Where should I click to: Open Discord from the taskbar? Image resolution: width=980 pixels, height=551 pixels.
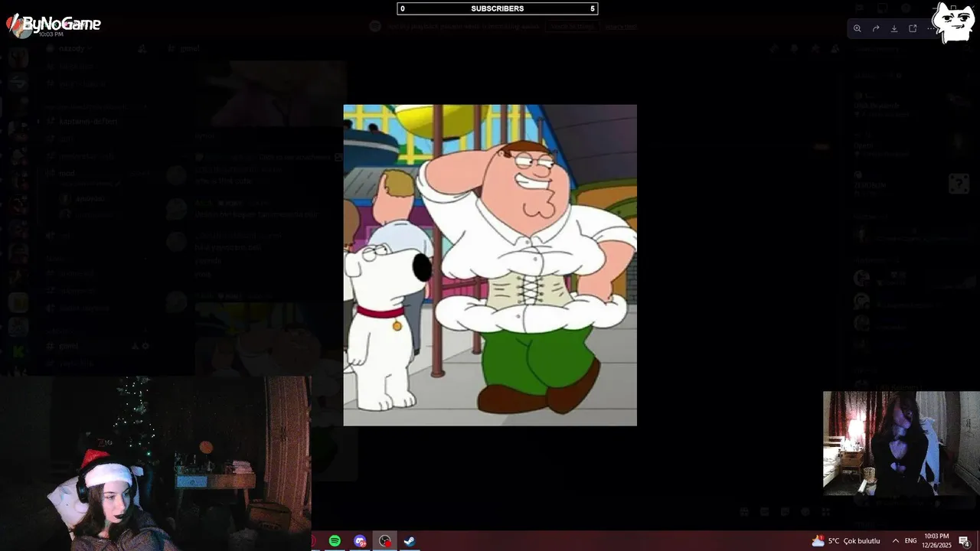tap(360, 541)
